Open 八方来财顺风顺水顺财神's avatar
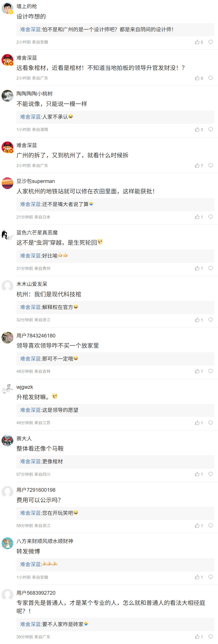Image resolution: width=218 pixels, height=644 pixels. coord(7,543)
